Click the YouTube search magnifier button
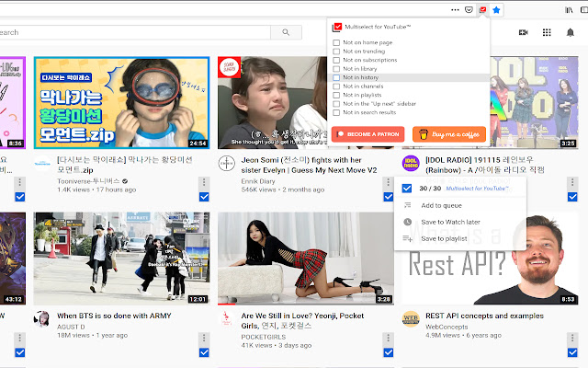The width and height of the screenshot is (588, 368). pyautogui.click(x=286, y=32)
